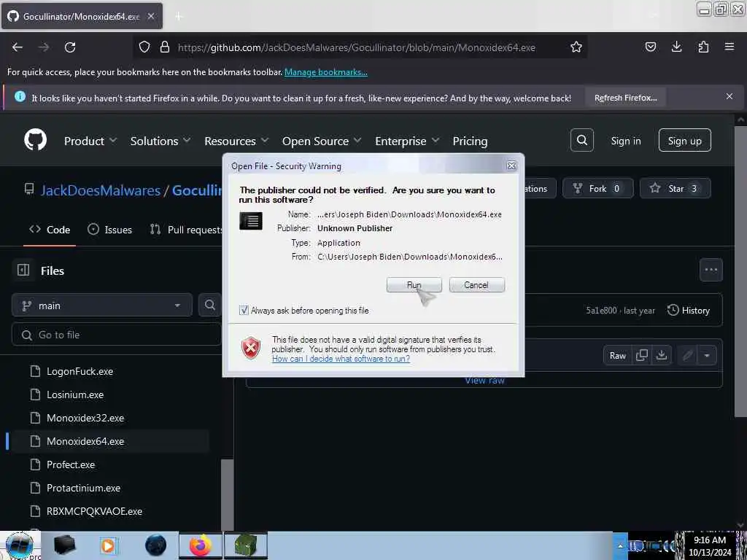Viewport: 747px width, 560px height.
Task: Expand the Product menu
Action: point(90,141)
